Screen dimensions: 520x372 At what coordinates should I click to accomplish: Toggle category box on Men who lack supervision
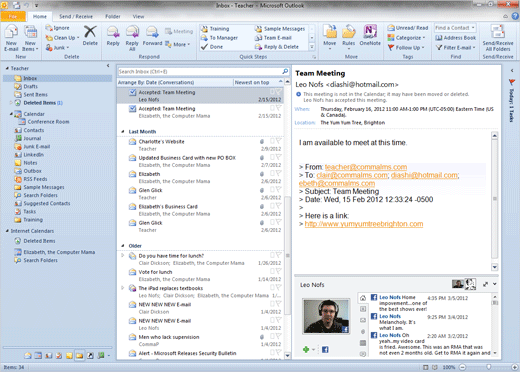click(x=272, y=336)
